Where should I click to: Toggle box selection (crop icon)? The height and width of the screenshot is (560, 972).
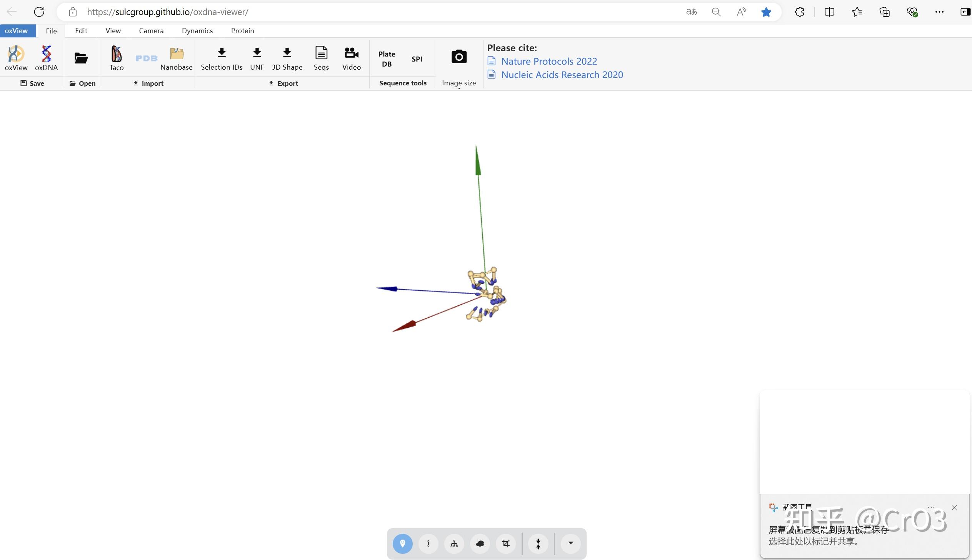pyautogui.click(x=506, y=543)
